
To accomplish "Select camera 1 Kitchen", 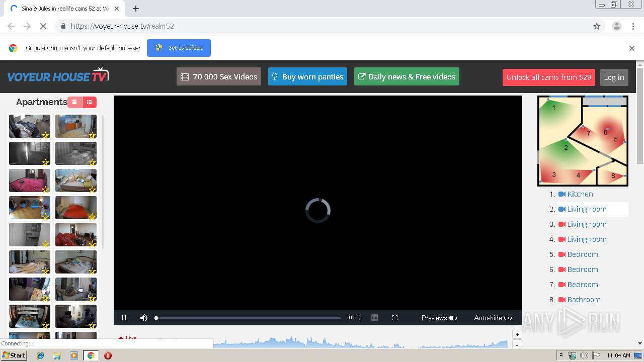I will [x=580, y=194].
